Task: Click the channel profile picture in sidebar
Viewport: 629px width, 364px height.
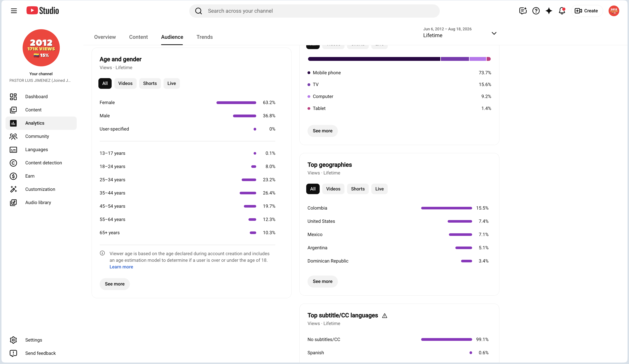Action: point(41,48)
